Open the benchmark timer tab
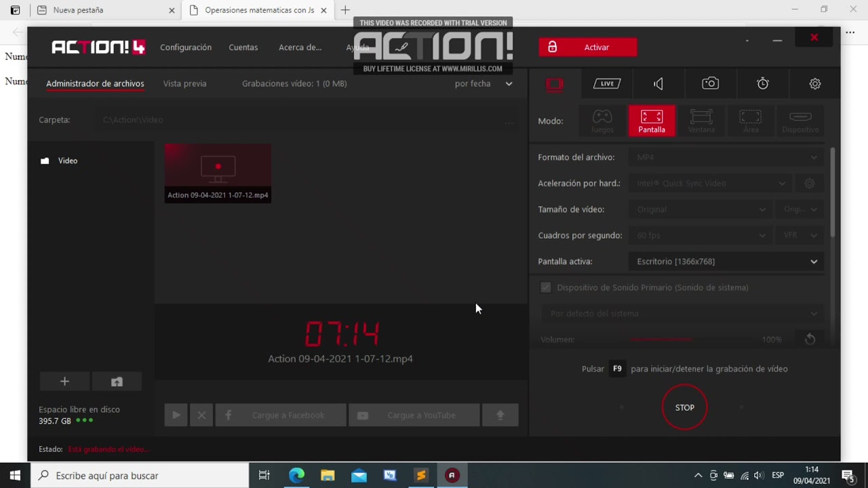Image resolution: width=868 pixels, height=488 pixels. point(763,83)
